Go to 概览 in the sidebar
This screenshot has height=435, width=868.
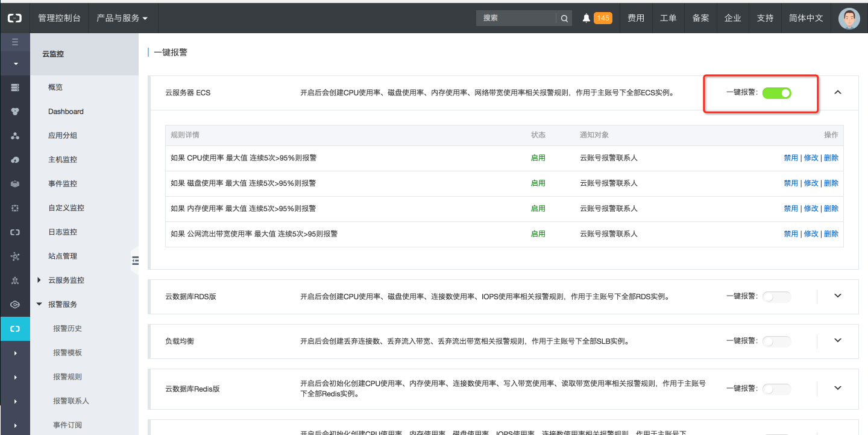pyautogui.click(x=55, y=87)
